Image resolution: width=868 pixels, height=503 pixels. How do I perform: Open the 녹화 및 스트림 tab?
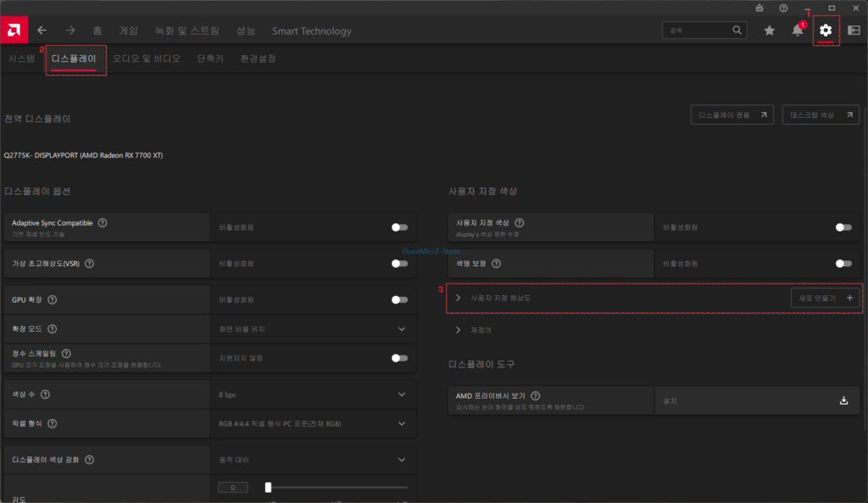[187, 31]
